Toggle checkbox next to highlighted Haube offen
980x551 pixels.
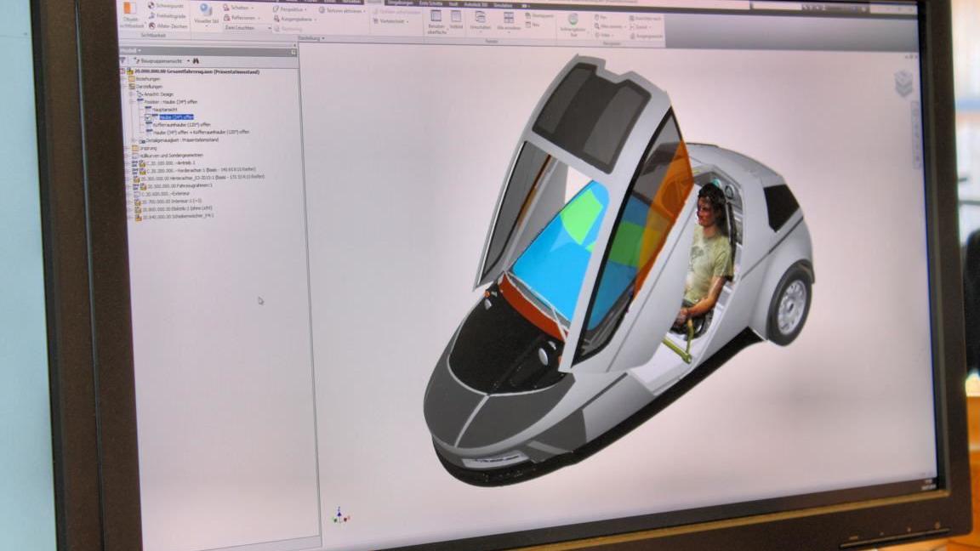point(148,116)
